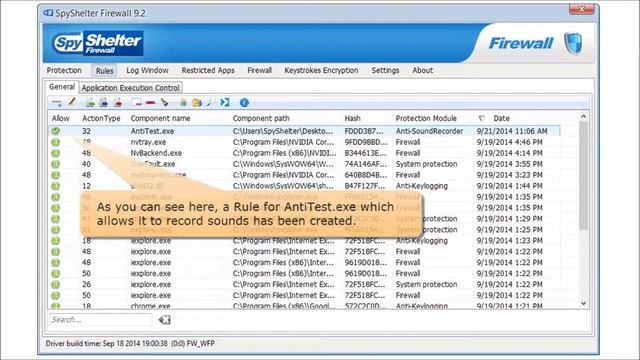Open the Settings menu

point(385,70)
